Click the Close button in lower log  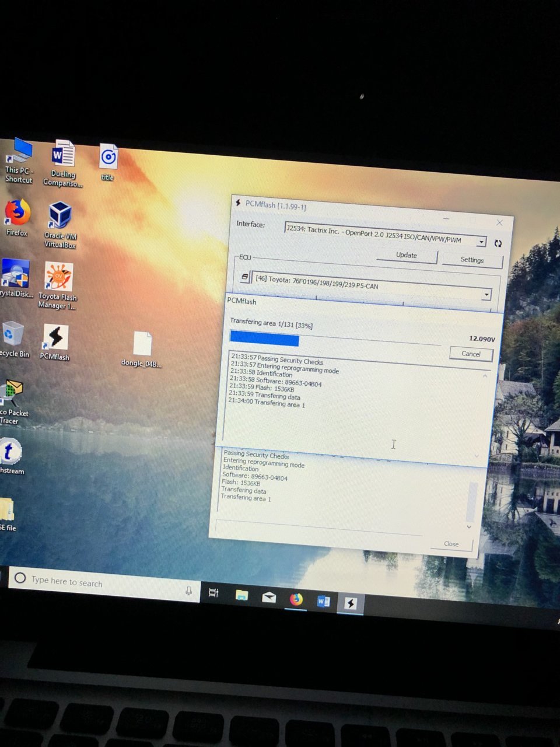click(451, 543)
